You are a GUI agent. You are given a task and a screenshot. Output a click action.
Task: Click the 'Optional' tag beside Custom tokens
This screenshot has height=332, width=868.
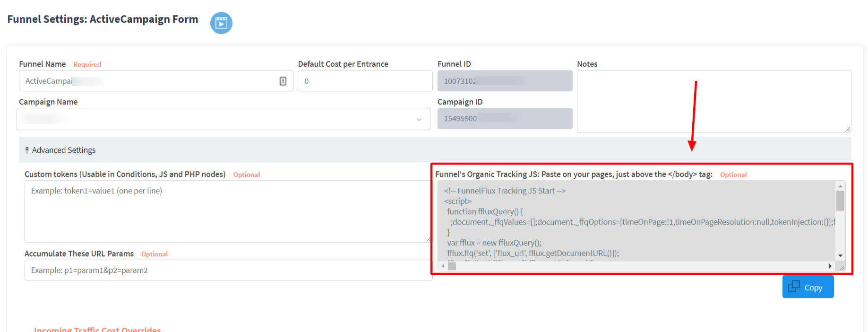coord(247,175)
